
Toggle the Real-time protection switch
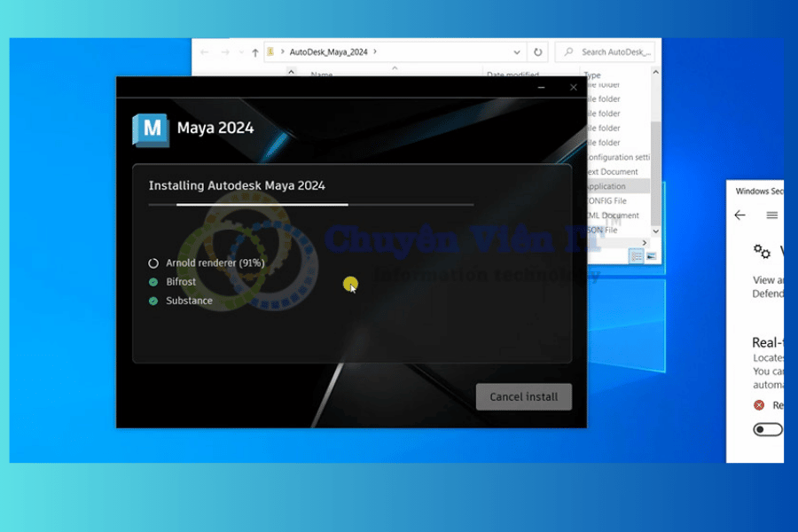tap(768, 429)
